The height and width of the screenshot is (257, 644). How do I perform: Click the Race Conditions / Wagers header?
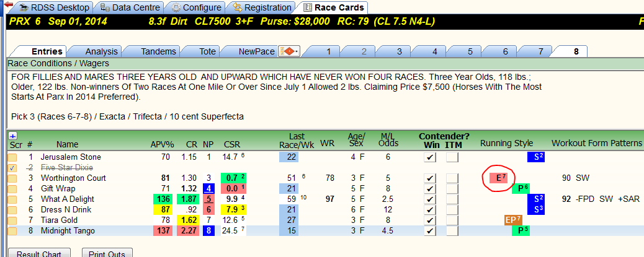(x=59, y=64)
